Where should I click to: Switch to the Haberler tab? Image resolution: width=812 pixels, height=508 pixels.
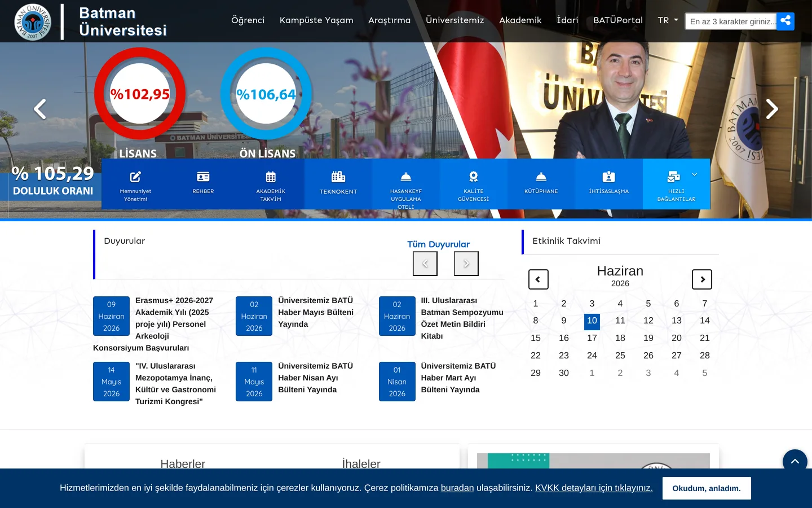point(183,464)
